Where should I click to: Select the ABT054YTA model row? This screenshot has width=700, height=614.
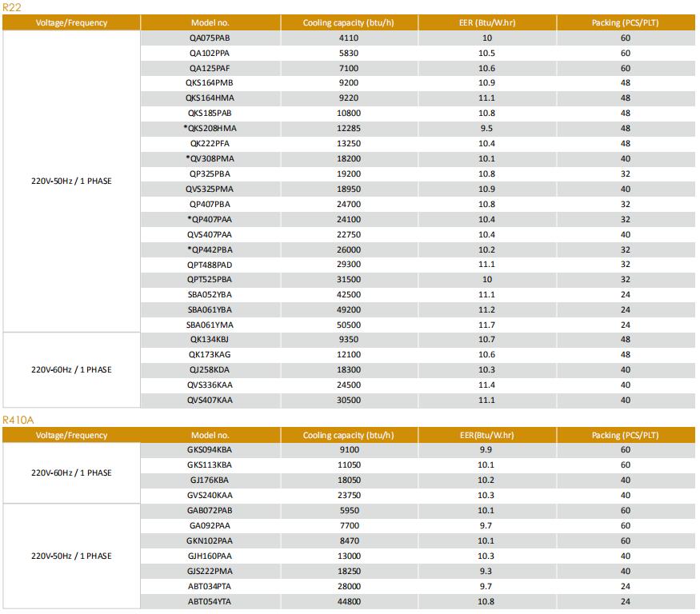(210, 600)
